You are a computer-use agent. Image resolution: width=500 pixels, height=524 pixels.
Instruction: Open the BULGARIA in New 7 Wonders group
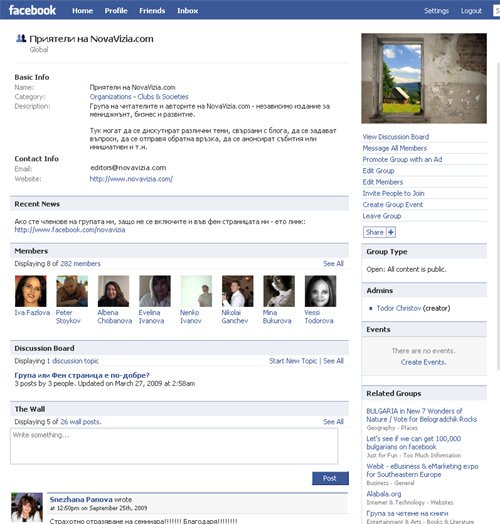[x=421, y=415]
